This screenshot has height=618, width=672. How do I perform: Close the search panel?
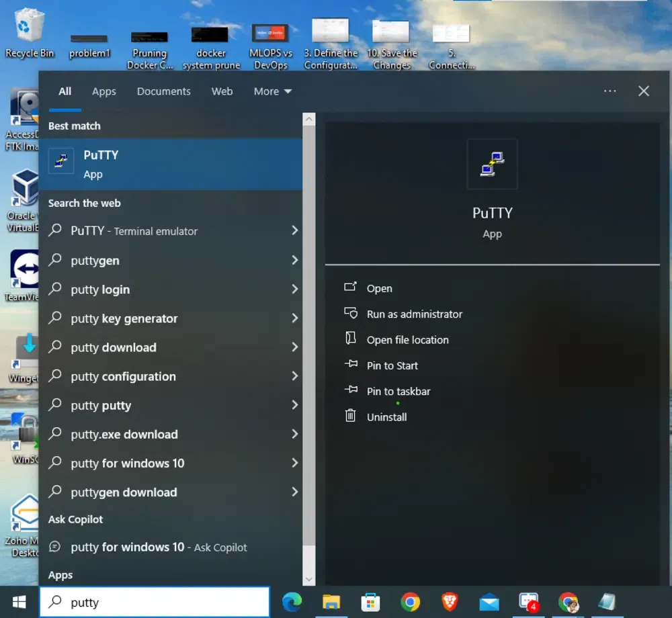pos(643,91)
